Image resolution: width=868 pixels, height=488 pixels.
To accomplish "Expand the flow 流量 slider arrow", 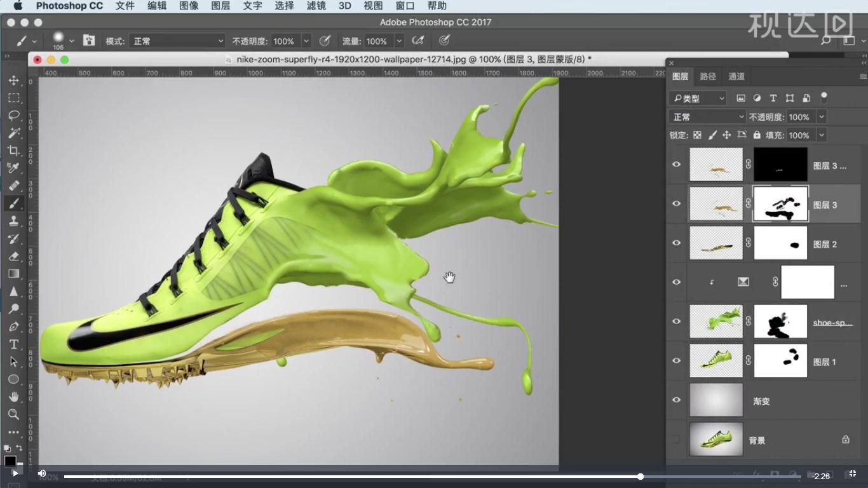I will click(399, 41).
